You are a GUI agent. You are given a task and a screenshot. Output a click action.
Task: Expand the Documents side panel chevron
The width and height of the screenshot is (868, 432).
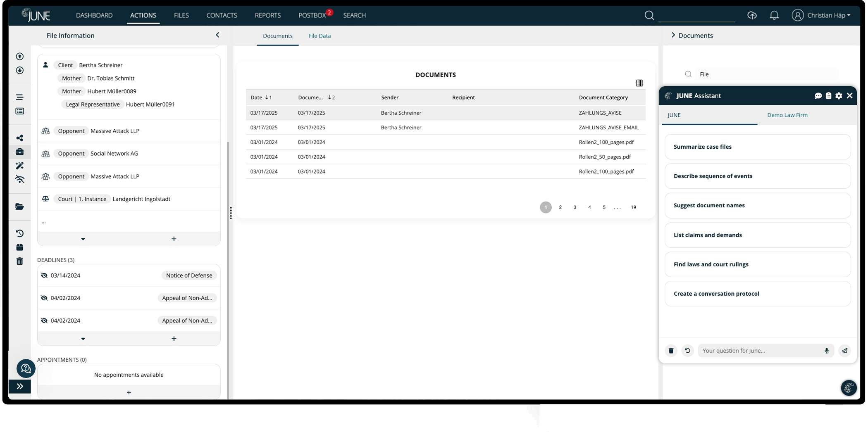point(673,35)
